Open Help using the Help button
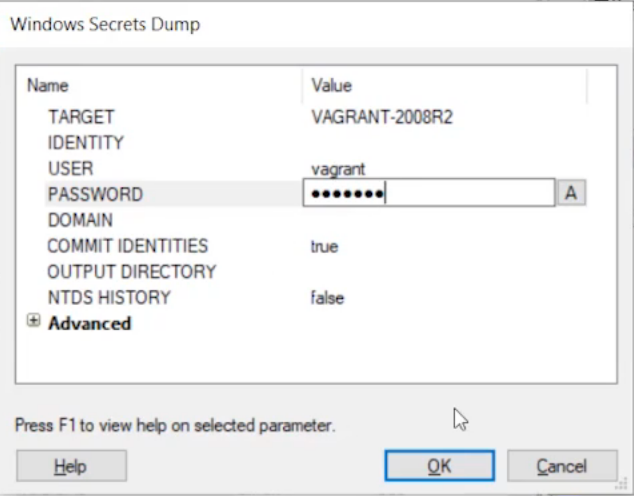Viewport: 634px width, 496px height. click(x=71, y=466)
